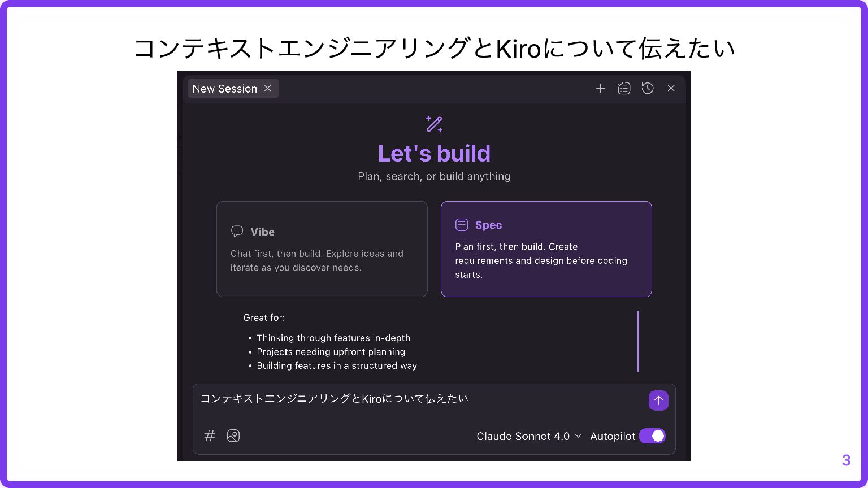Click "Projects needing upfront planning" bullet
Screen dimensions: 868x488
331,352
